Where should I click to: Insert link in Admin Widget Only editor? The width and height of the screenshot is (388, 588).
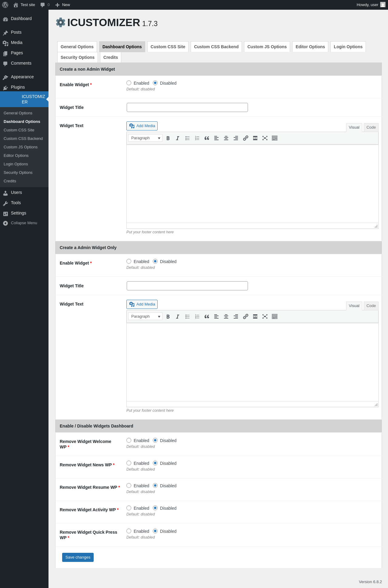(x=246, y=316)
